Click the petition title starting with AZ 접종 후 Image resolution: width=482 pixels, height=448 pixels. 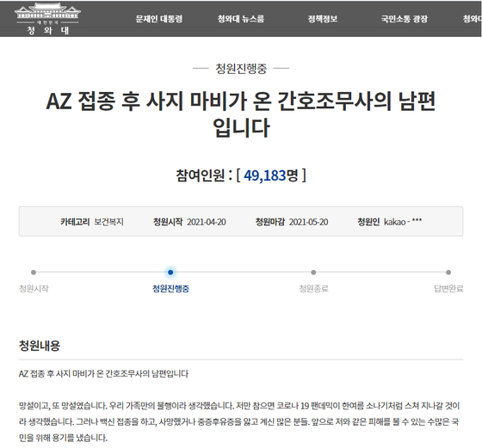point(241,114)
